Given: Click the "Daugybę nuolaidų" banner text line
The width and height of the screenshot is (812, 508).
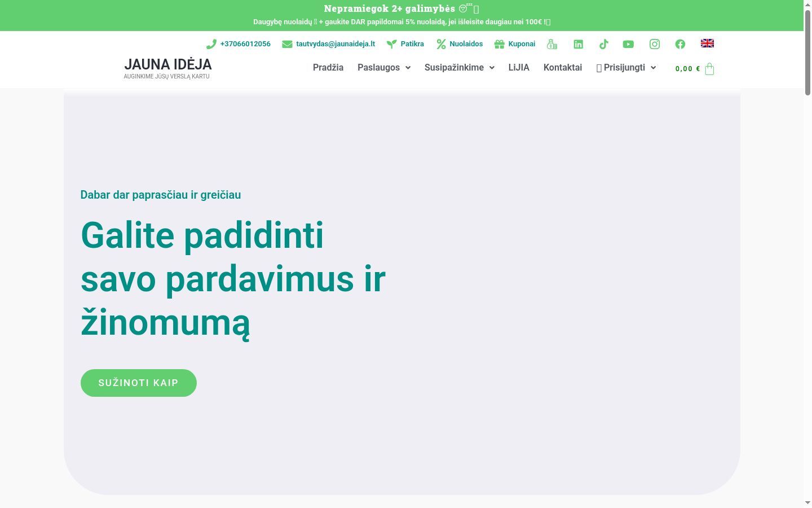Looking at the screenshot, I should 401,22.
